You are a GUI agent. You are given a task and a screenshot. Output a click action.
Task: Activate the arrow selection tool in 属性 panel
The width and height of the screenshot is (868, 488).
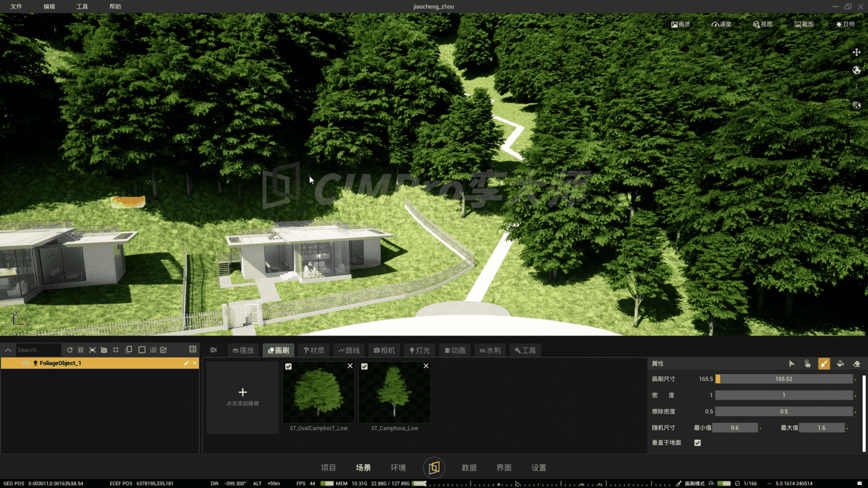click(791, 364)
